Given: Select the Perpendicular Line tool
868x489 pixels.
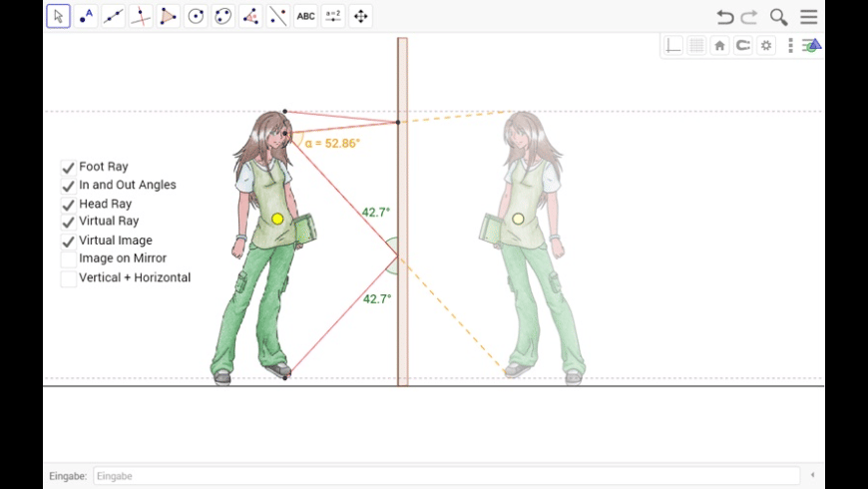Looking at the screenshot, I should 141,16.
